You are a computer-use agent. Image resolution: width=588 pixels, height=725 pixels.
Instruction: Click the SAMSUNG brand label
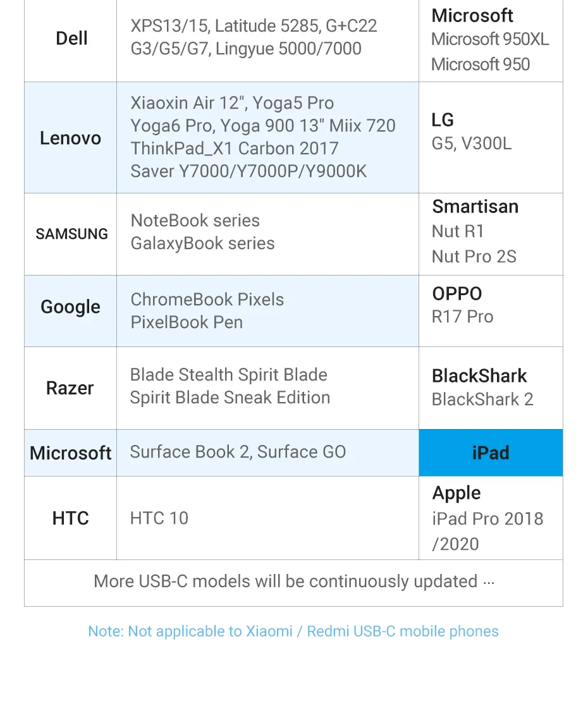pyautogui.click(x=71, y=234)
